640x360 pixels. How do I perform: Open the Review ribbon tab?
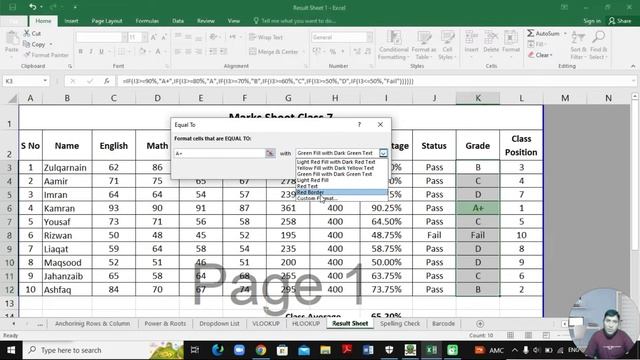coord(206,21)
